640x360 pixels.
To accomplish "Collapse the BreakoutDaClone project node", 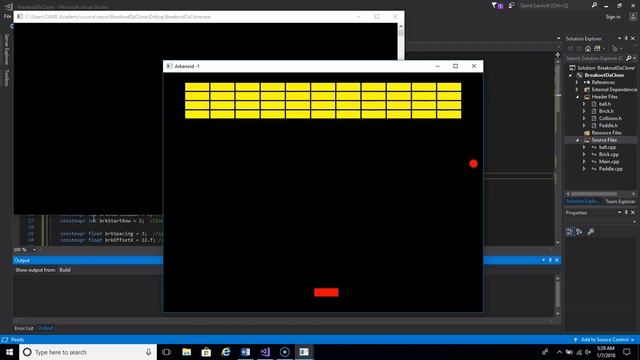I will pyautogui.click(x=571, y=76).
